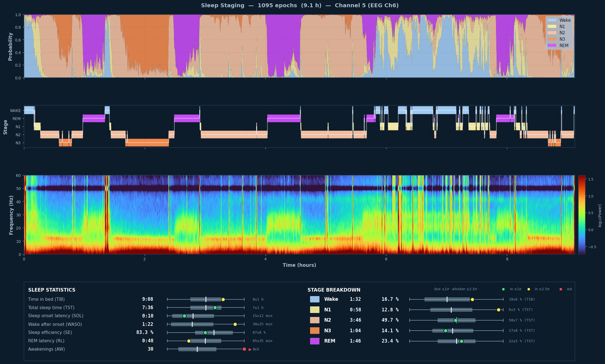The height and width of the screenshot is (364, 605).
Task: Click the WASO value '1:22'
Action: click(148, 324)
